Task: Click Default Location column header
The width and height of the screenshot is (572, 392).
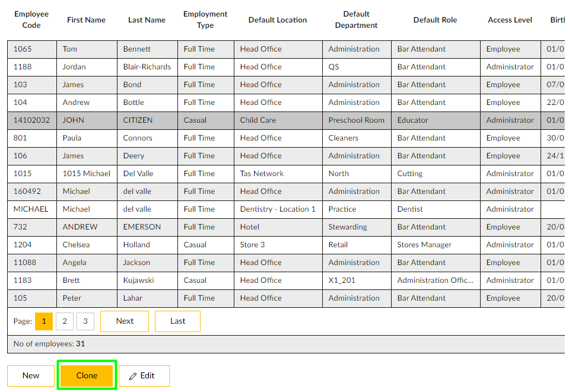Action: [x=278, y=20]
